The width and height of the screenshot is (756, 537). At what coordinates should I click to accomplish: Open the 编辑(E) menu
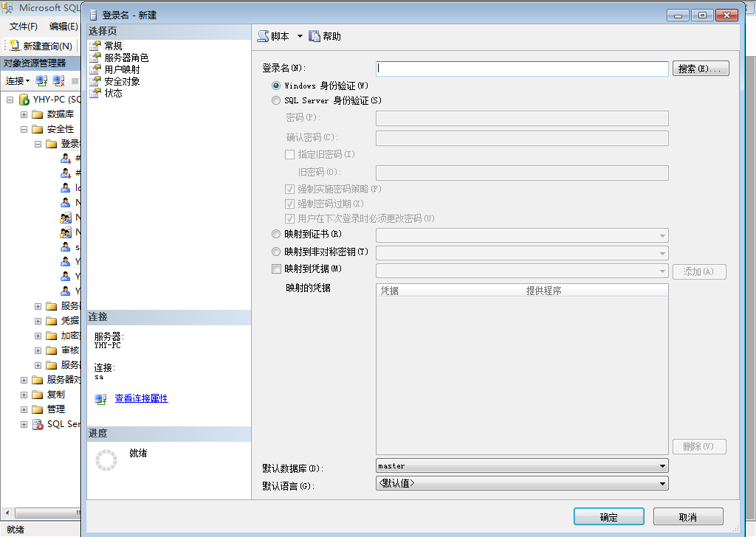[x=63, y=27]
